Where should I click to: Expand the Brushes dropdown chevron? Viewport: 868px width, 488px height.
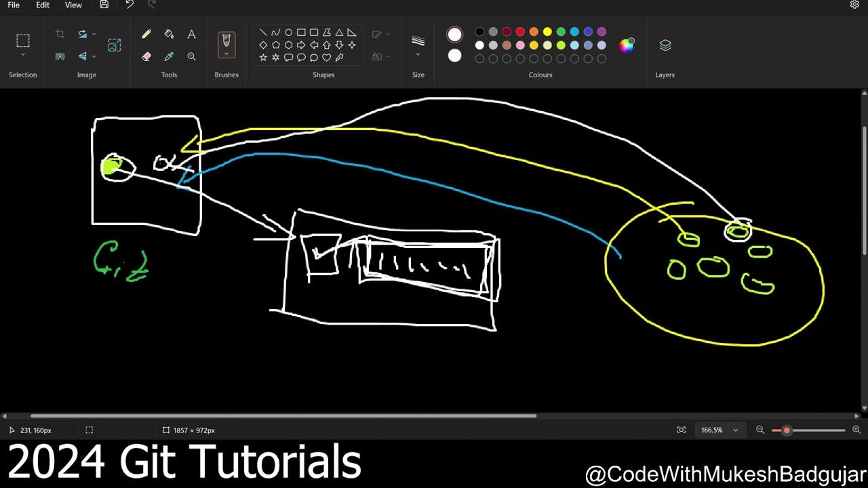tap(226, 54)
